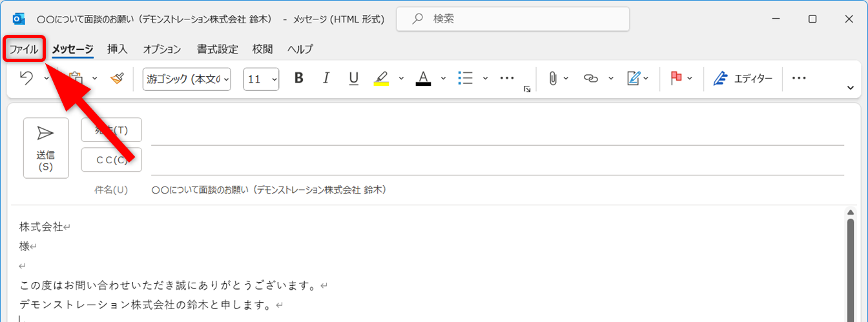Click the Undo arrow icon
868x322 pixels.
[x=26, y=78]
